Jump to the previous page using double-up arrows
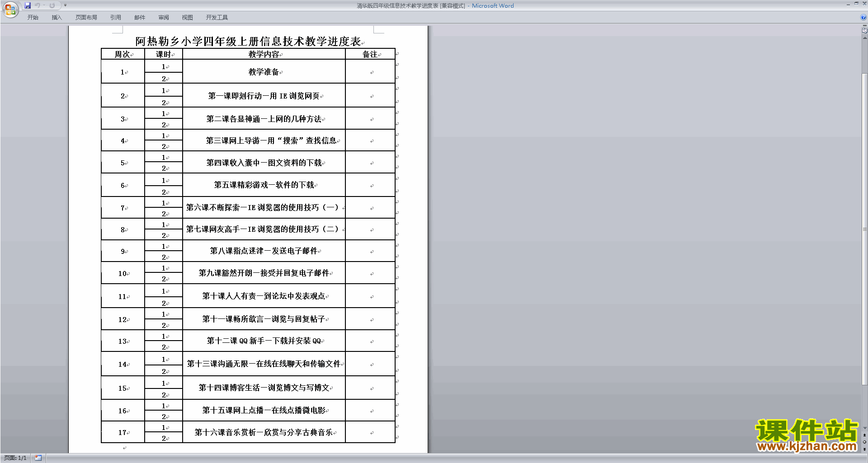 (864, 435)
